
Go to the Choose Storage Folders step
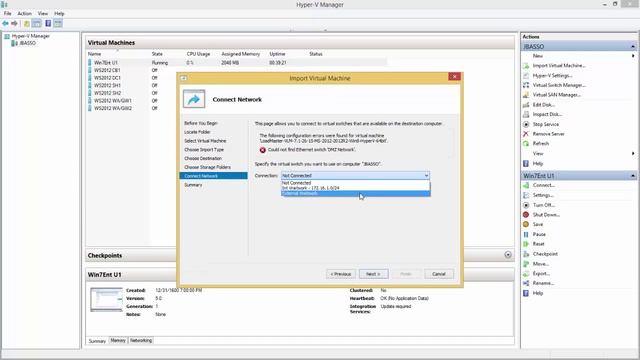207,167
